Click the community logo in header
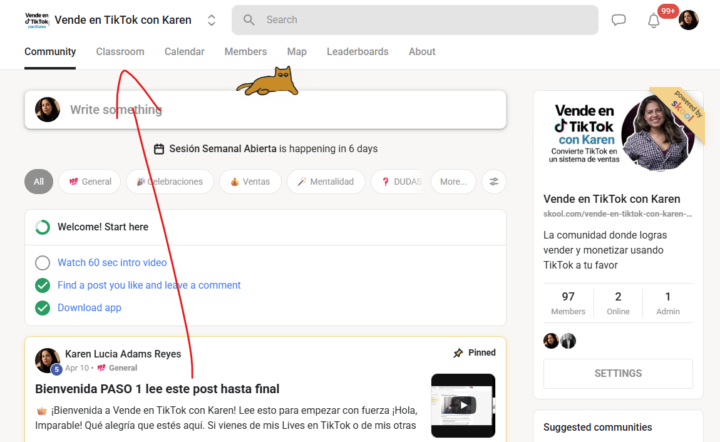This screenshot has width=720, height=442. pos(37,20)
